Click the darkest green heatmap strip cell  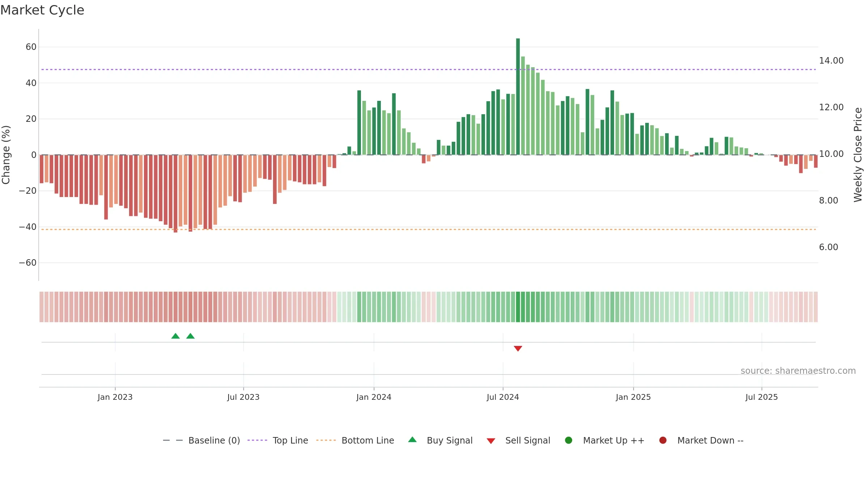point(518,307)
